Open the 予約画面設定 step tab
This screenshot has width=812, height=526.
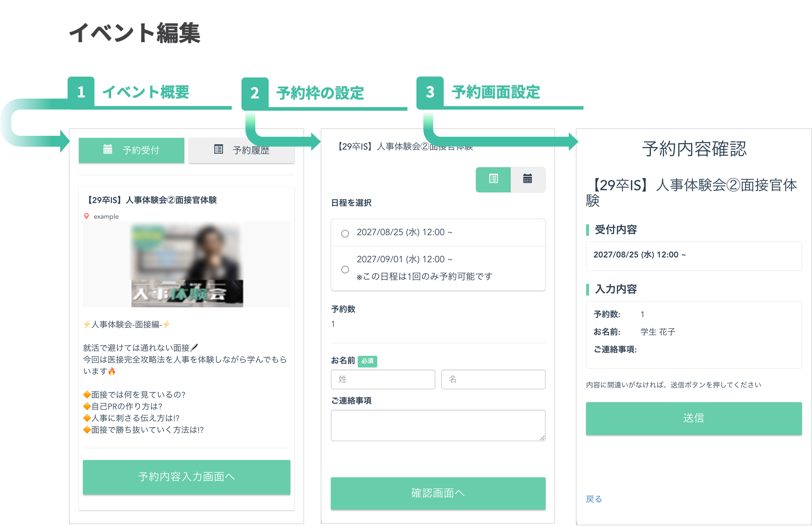tap(495, 92)
